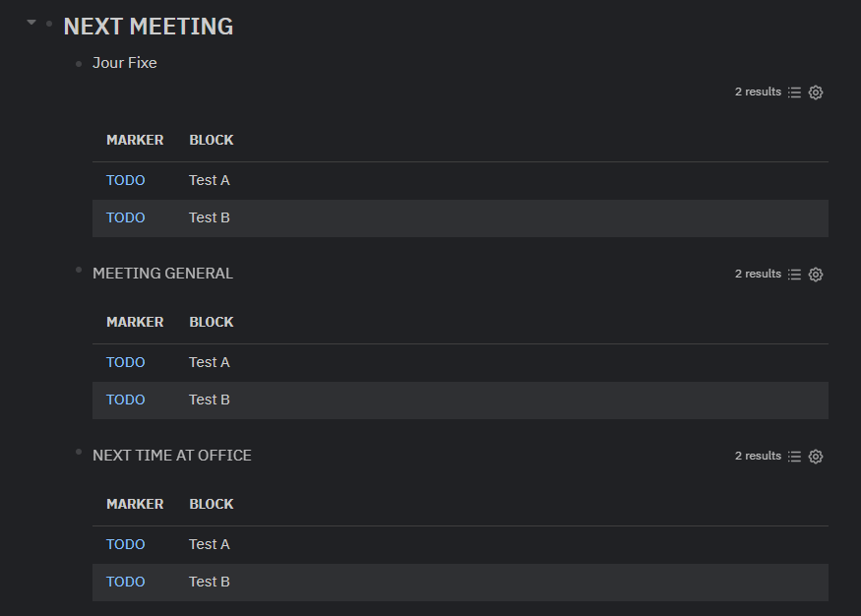Toggle TODO marker on Test B under NEXT TIME AT OFFICE
Image resolution: width=861 pixels, height=616 pixels.
125,582
